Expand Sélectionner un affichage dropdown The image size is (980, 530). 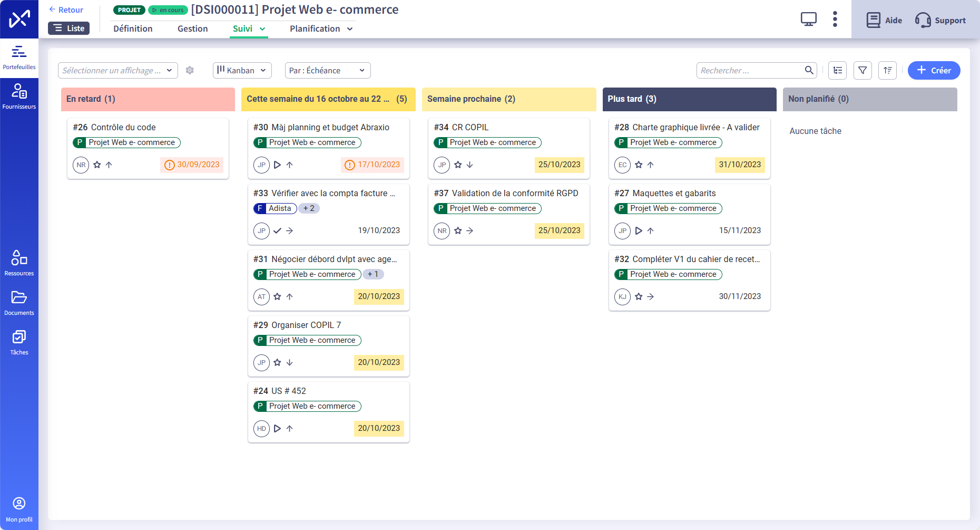[118, 70]
